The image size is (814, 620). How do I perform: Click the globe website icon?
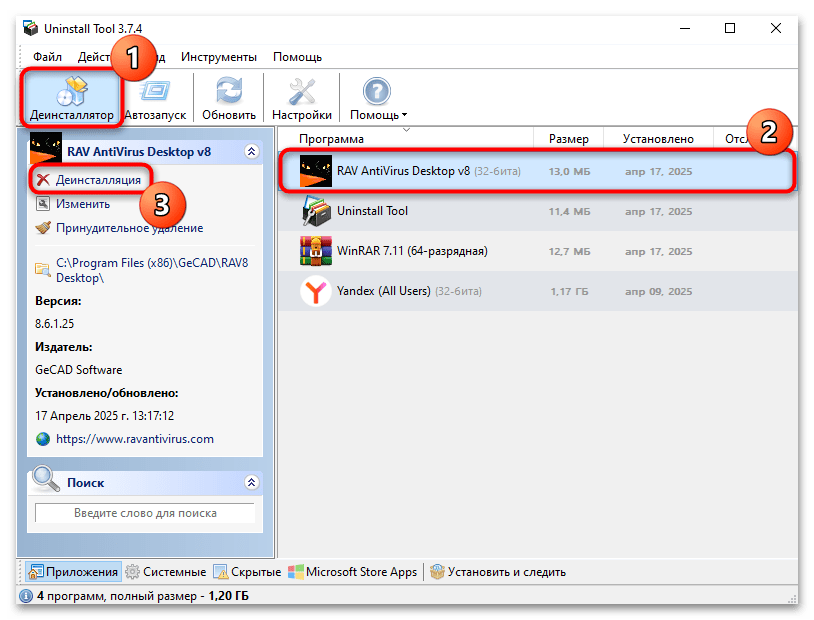[43, 439]
